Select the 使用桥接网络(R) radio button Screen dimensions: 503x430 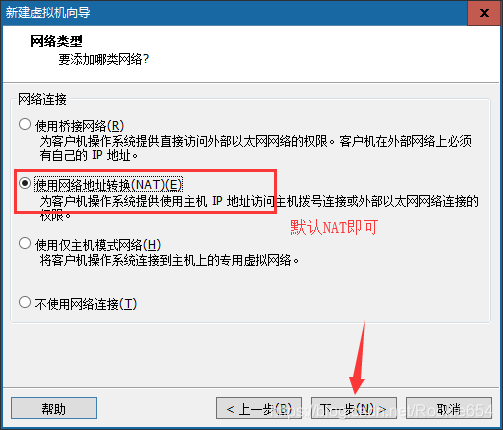pyautogui.click(x=25, y=125)
